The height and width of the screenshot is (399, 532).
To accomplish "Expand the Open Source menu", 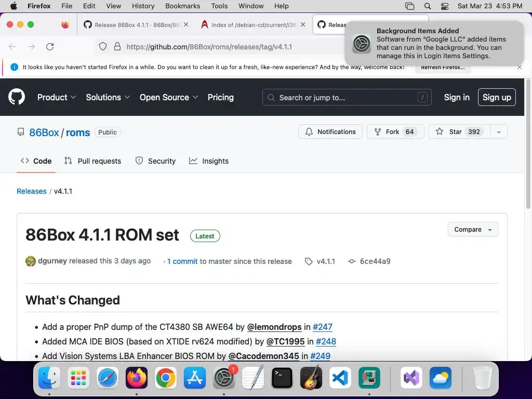I will tap(169, 97).
